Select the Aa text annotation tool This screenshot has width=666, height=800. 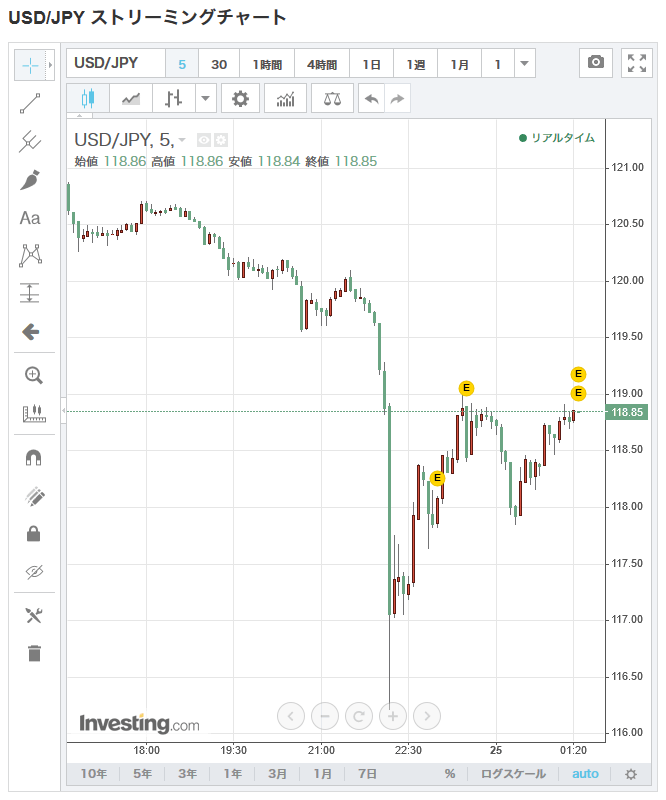point(30,218)
